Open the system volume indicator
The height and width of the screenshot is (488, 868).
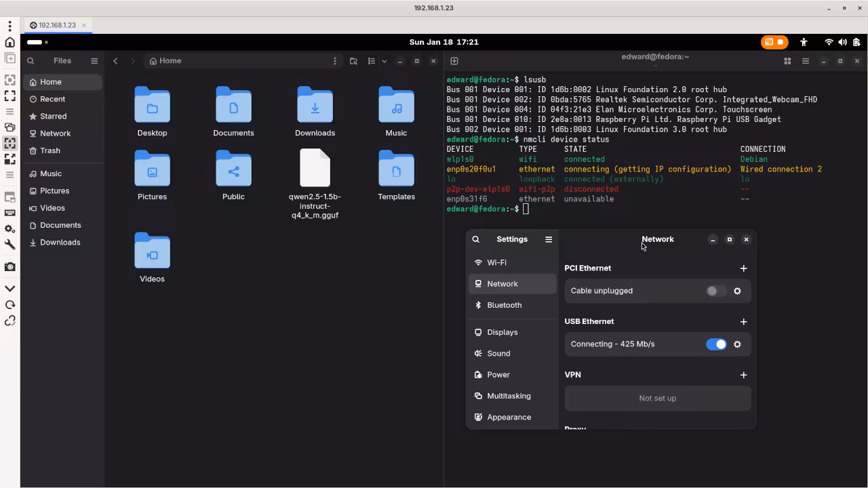(842, 42)
